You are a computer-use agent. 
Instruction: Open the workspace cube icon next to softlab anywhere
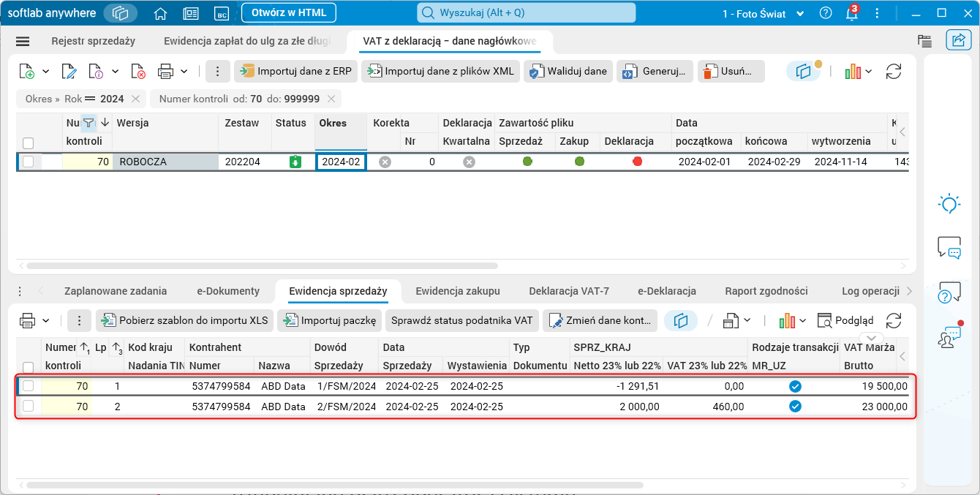[x=121, y=13]
